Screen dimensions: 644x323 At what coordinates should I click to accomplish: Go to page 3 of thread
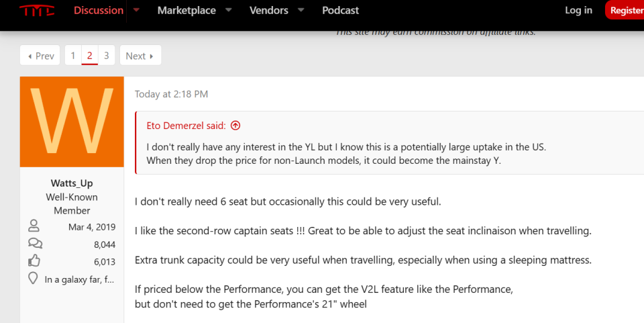tap(107, 56)
